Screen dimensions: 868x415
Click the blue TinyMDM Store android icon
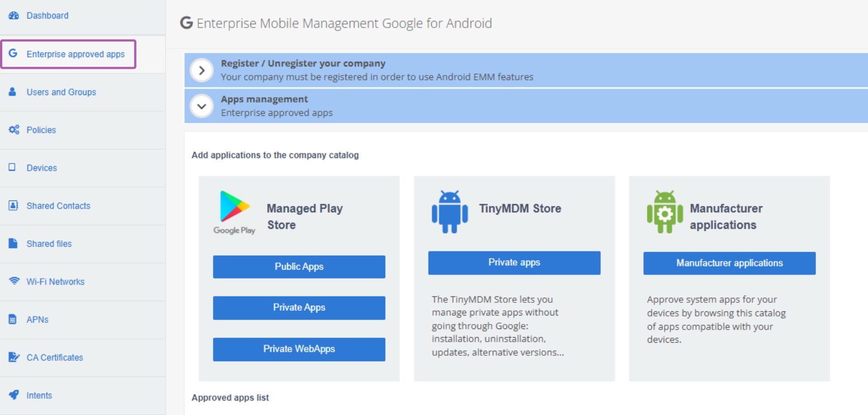[x=450, y=212]
